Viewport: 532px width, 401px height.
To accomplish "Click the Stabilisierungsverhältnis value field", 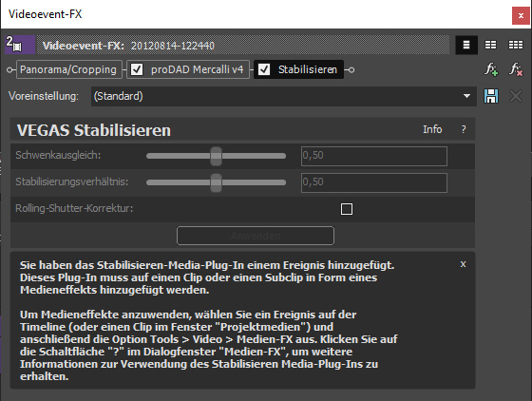I will pos(374,182).
